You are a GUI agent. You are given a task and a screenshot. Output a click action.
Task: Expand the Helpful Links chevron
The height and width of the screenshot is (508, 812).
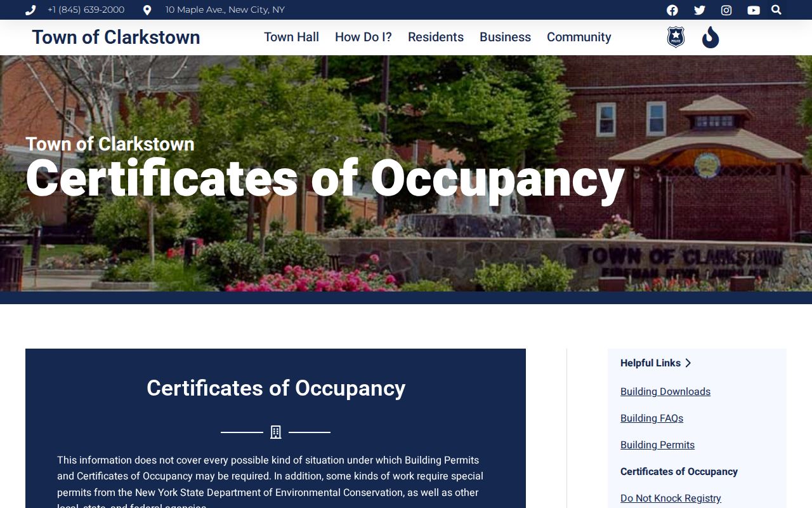click(688, 363)
